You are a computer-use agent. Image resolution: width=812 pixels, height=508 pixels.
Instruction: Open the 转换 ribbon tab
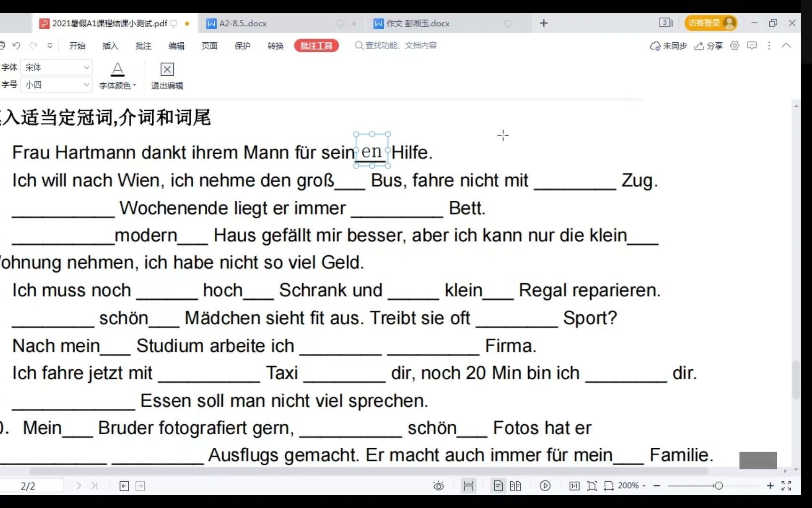click(x=275, y=46)
